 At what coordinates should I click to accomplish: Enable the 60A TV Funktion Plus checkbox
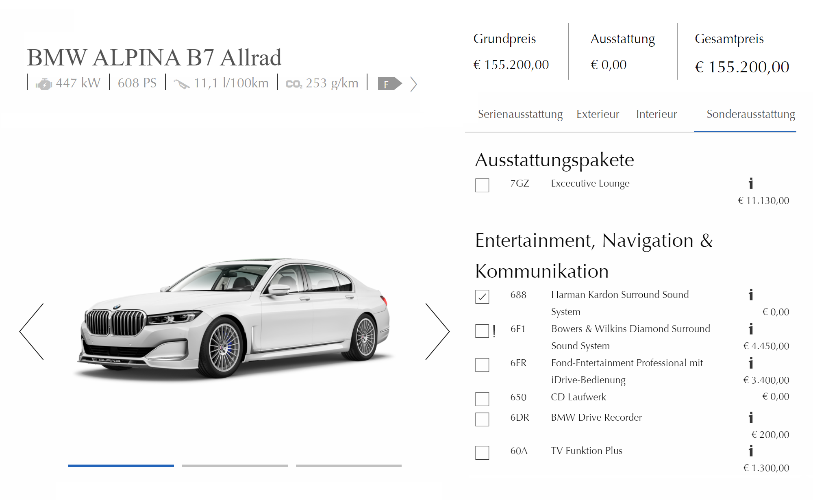tap(482, 453)
